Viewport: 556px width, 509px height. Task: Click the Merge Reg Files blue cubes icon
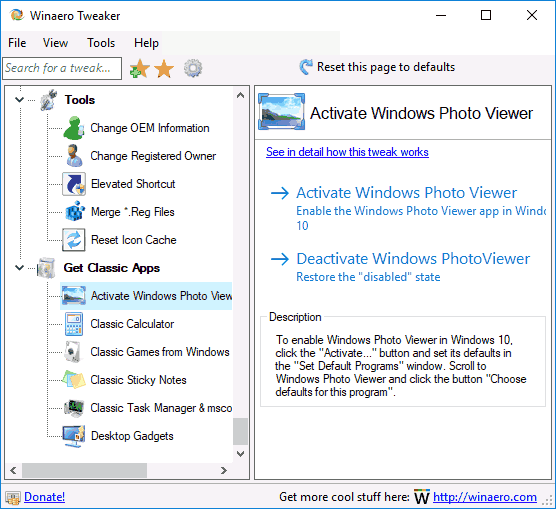(74, 212)
